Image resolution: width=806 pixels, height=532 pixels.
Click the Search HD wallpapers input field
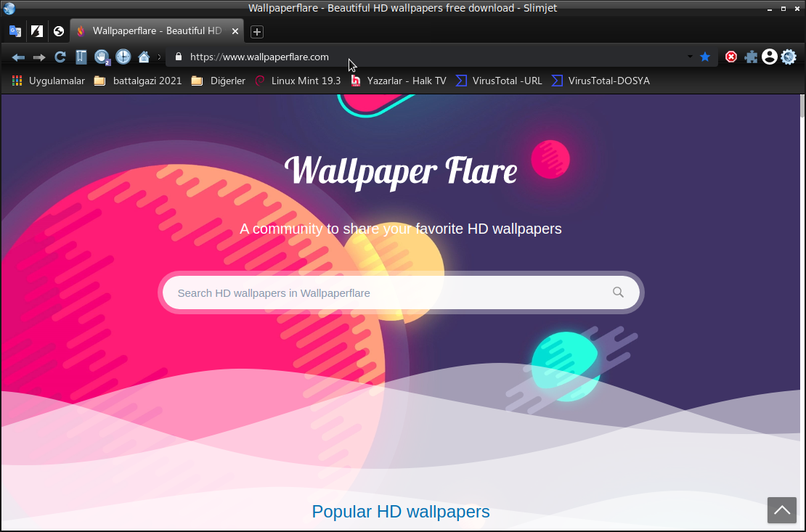coord(386,293)
